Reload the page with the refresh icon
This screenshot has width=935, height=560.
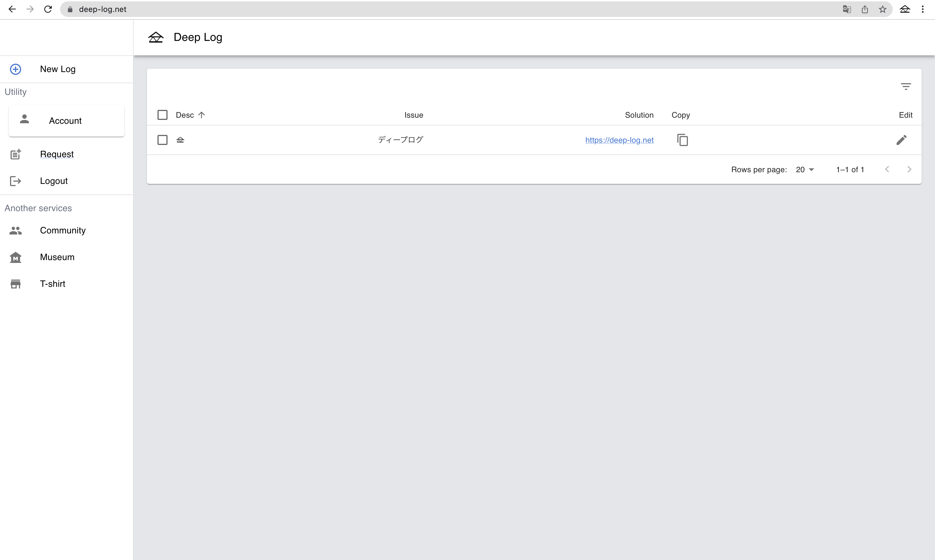click(48, 9)
